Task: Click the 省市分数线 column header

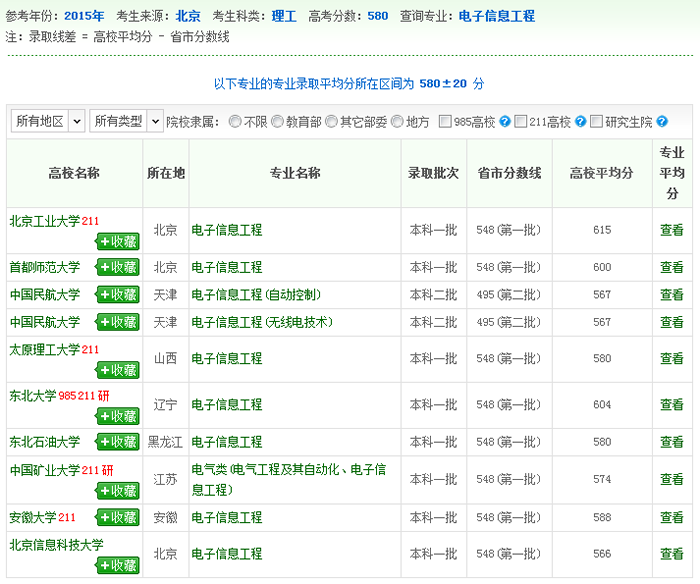Action: click(509, 173)
